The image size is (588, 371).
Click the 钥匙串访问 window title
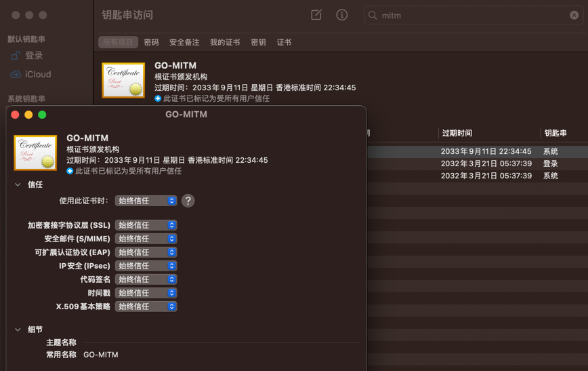(x=127, y=15)
